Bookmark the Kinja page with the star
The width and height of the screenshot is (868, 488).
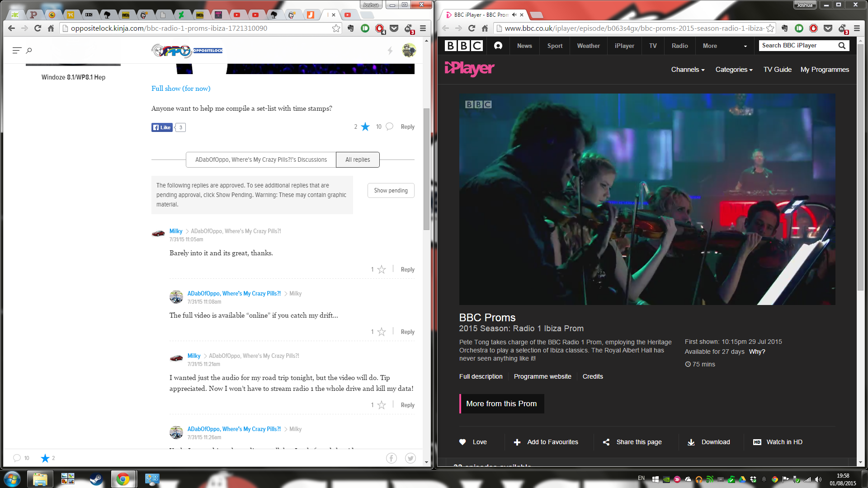pos(336,28)
